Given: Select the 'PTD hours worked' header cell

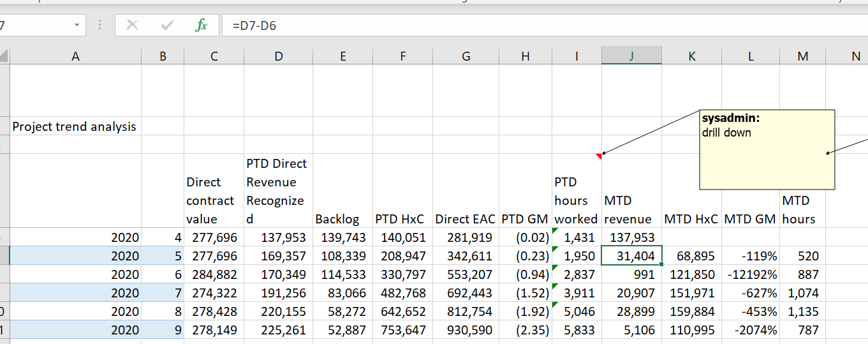Looking at the screenshot, I should (577, 190).
